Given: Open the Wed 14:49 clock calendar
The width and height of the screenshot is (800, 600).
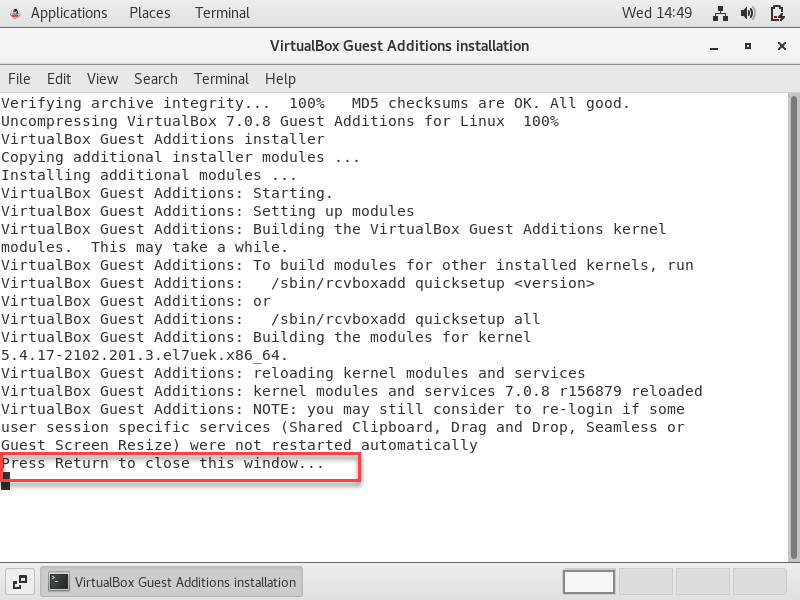Looking at the screenshot, I should tap(657, 13).
